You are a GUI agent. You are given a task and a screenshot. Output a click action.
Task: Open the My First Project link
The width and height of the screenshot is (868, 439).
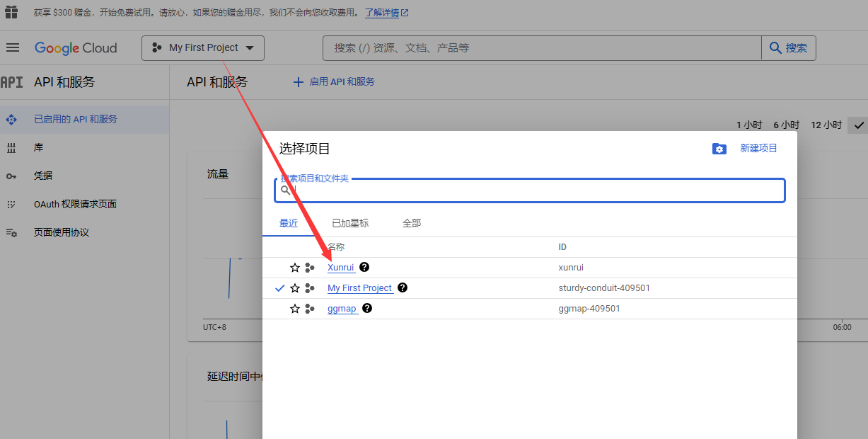coord(359,288)
